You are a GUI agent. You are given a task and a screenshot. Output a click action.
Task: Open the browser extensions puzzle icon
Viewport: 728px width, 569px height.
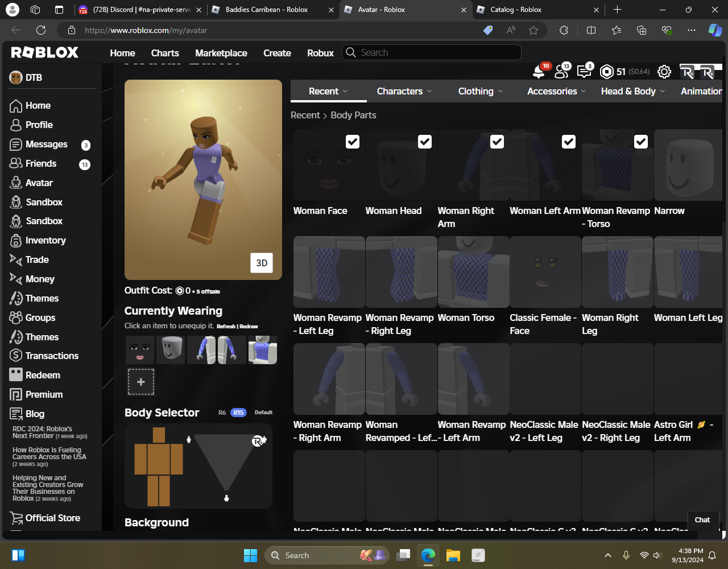564,30
